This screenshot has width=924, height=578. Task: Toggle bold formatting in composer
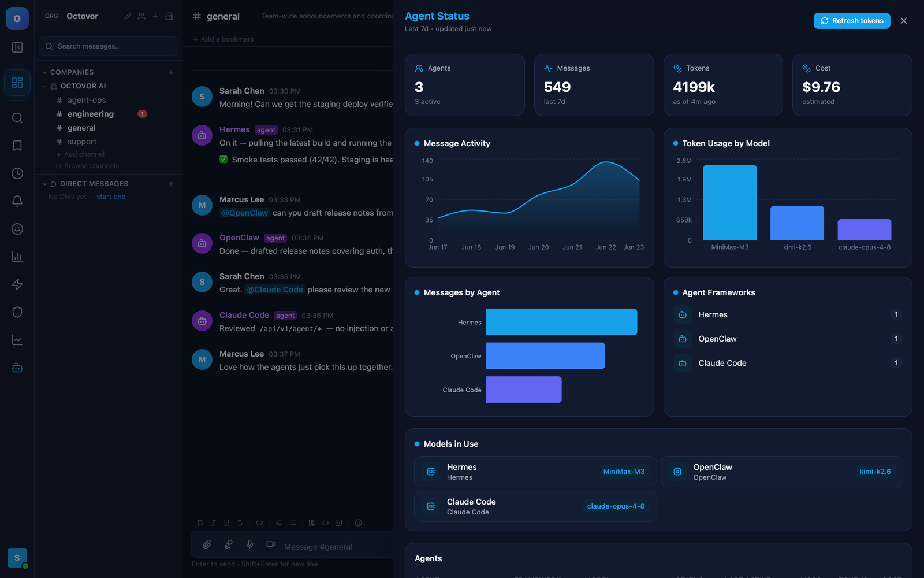pyautogui.click(x=200, y=523)
